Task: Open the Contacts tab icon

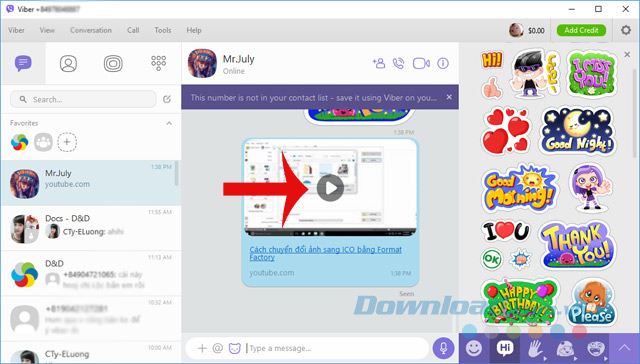Action: tap(68, 64)
